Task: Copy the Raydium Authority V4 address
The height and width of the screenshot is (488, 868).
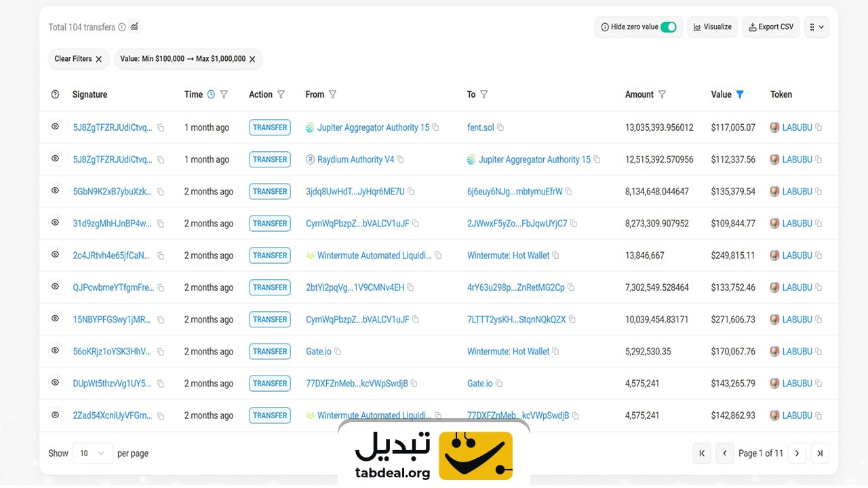Action: 400,159
